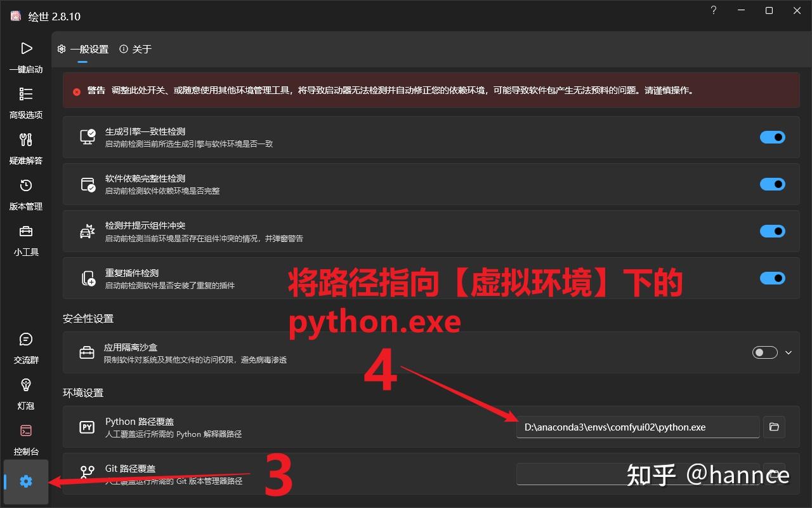
Task: Open the Python path folder browser
Action: (773, 427)
